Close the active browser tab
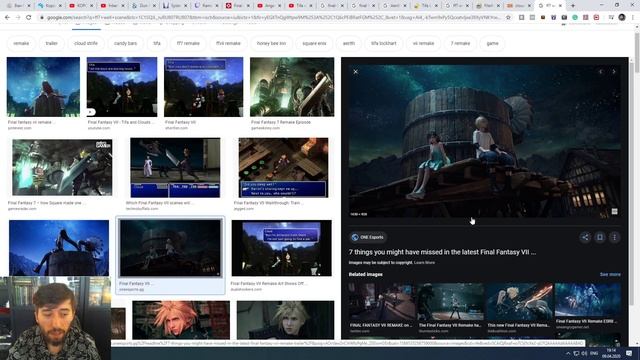Viewport: 640px width, 360px height. point(561,6)
